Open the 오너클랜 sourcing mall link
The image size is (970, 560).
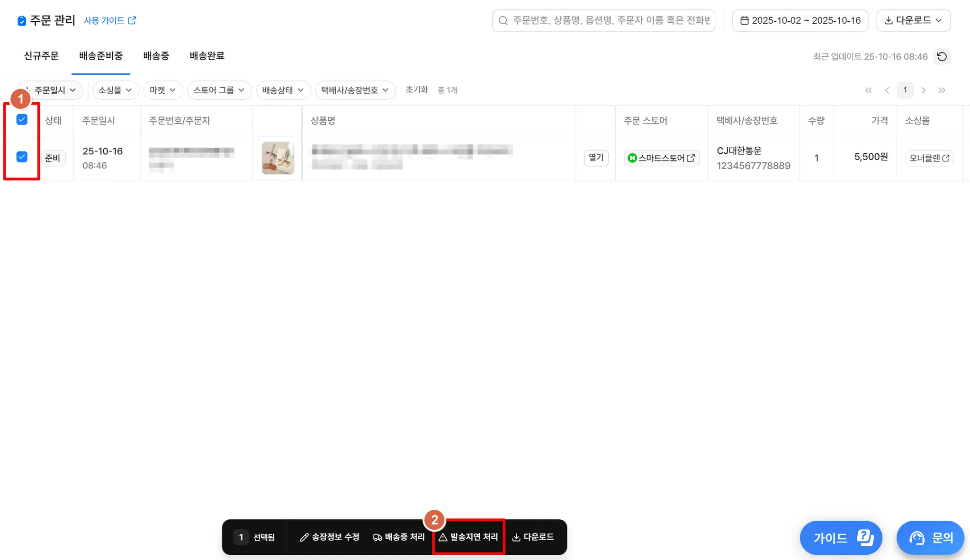(929, 158)
